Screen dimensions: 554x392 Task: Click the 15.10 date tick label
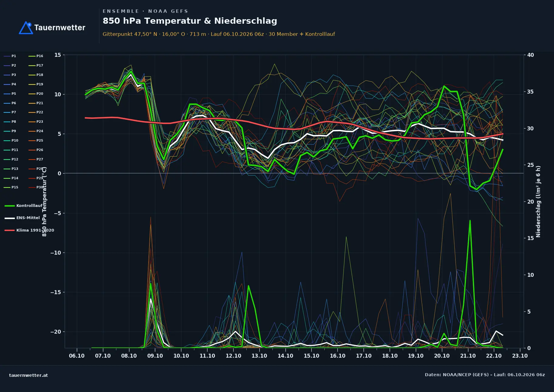point(312,356)
